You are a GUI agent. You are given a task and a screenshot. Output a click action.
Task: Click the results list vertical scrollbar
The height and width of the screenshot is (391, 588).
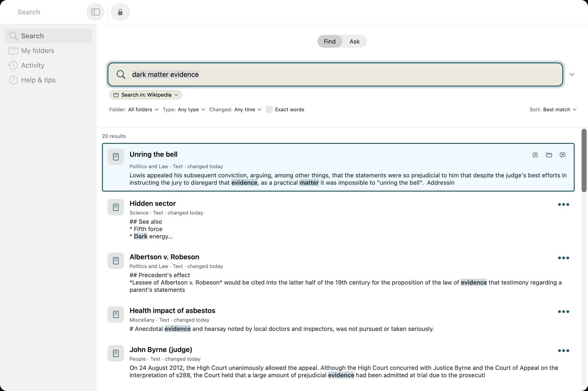click(584, 160)
